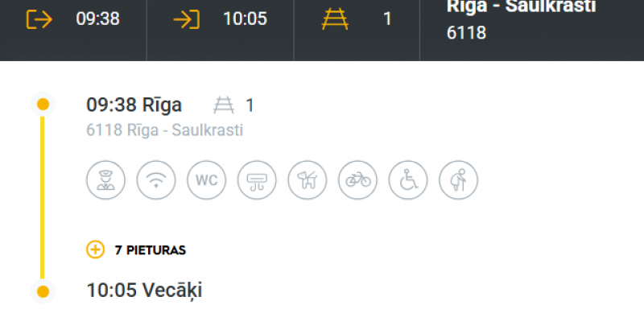Click the arrival arrow icon in header
Screen dimensions: 644x330
[x=187, y=19]
